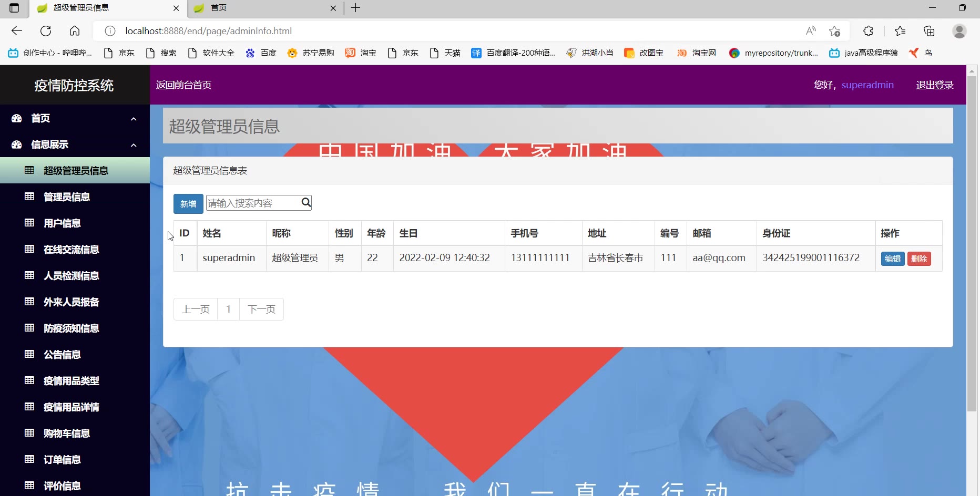Open 超级管理员信息 in the sidebar
The width and height of the screenshot is (980, 496).
coord(75,170)
